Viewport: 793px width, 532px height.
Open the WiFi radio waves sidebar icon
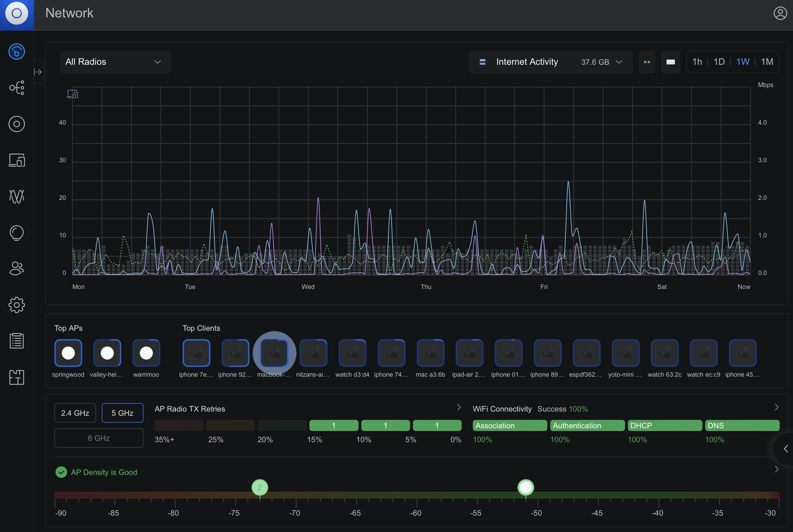coord(17,196)
